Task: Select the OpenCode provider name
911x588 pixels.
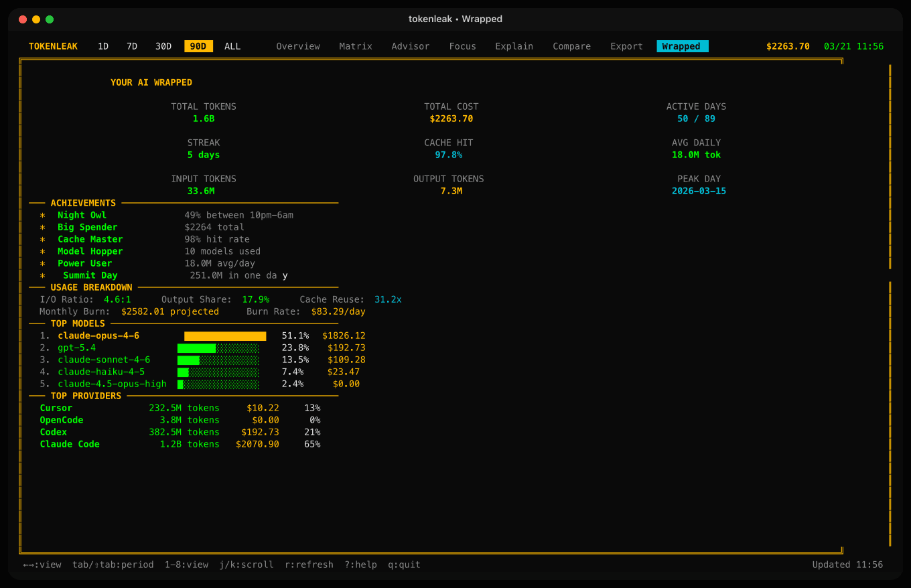Action: (x=62, y=420)
